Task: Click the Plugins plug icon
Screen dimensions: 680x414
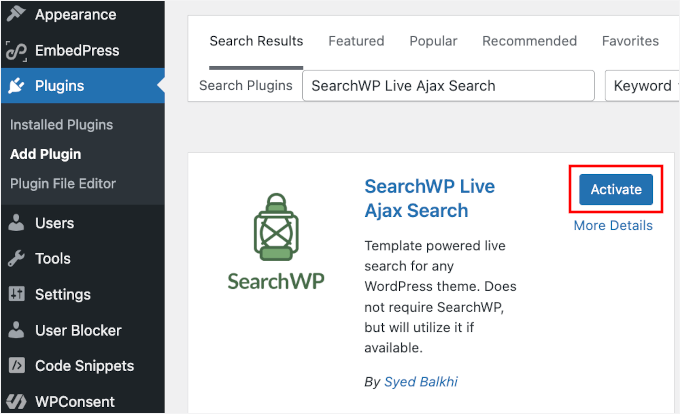Action: tap(16, 86)
